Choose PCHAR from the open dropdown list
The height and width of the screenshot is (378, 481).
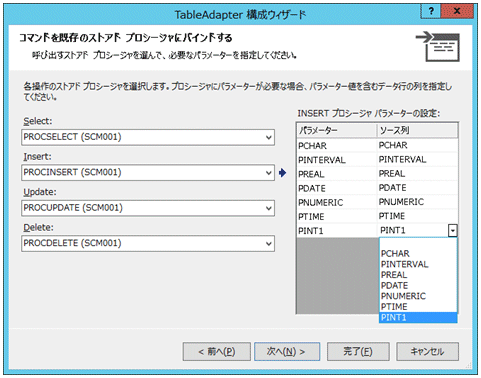418,253
